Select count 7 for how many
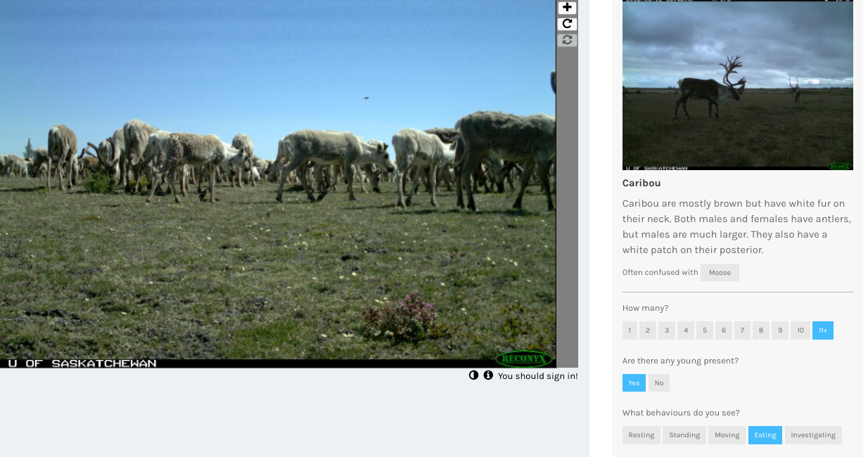 (742, 330)
